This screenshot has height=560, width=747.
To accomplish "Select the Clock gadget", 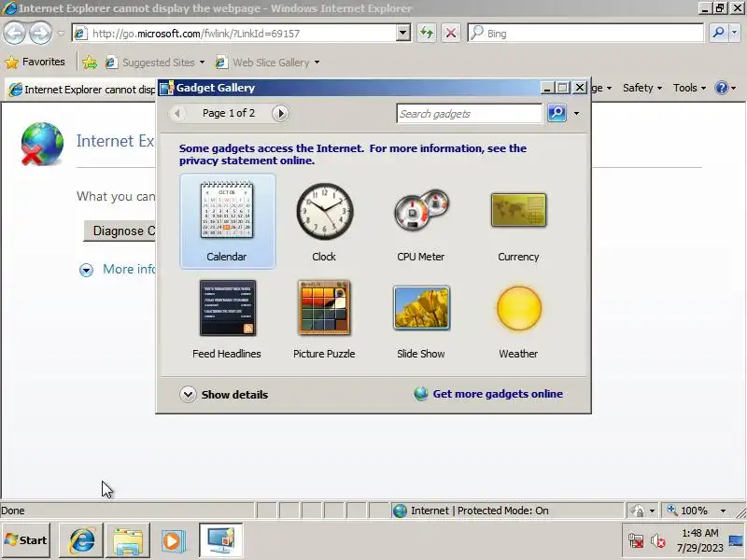I will pos(324,221).
